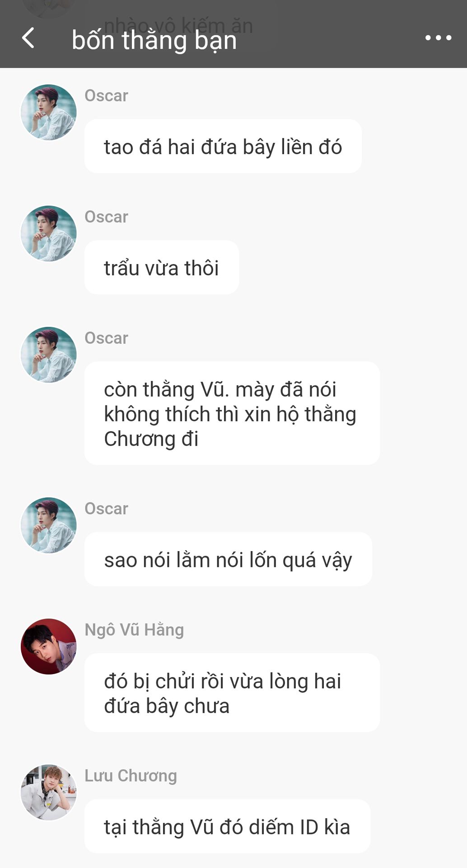Open the three-dot more options menu
The height and width of the screenshot is (868, 467).
438,38
